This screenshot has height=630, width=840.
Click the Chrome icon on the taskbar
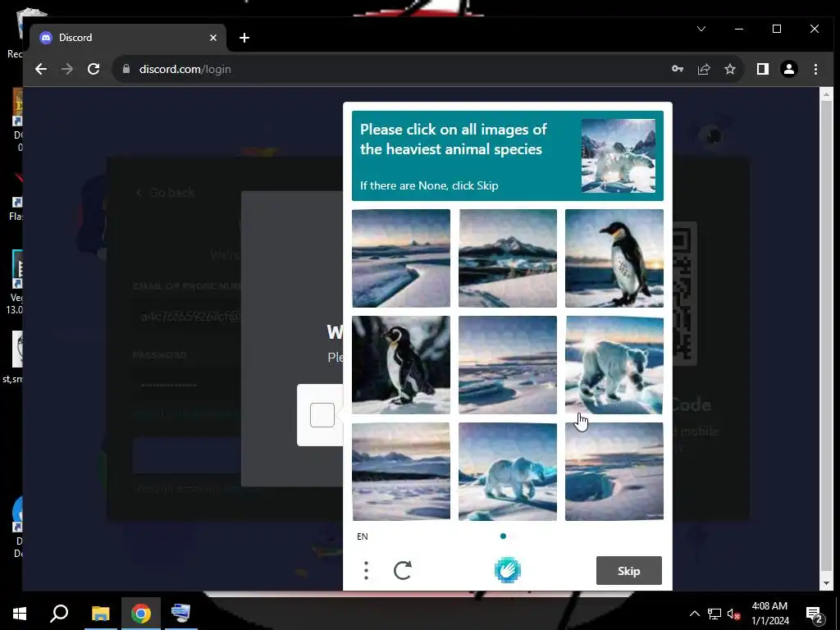click(x=141, y=614)
